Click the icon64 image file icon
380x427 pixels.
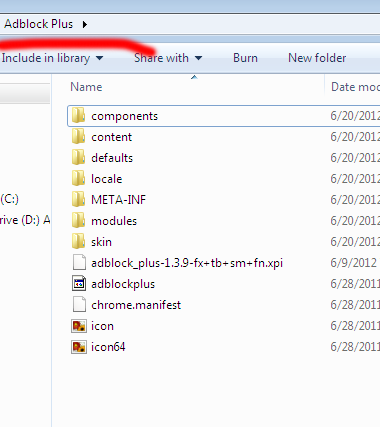point(79,347)
